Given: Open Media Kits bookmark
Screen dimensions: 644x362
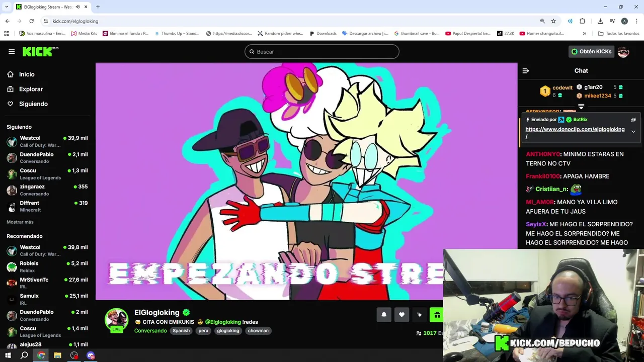Looking at the screenshot, I should click(x=84, y=34).
